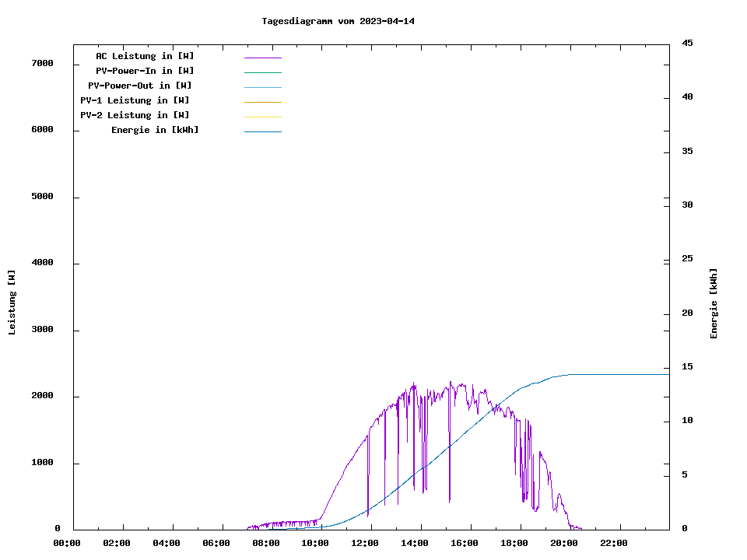Click the chart title Tagesdiagramm vom 2023-04-14
Image resolution: width=747 pixels, height=560 pixels.
tap(338, 21)
